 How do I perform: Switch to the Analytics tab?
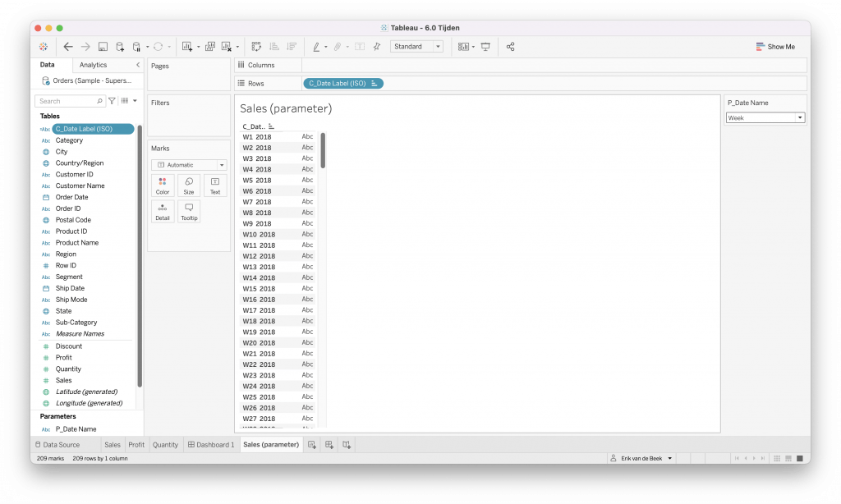(93, 65)
